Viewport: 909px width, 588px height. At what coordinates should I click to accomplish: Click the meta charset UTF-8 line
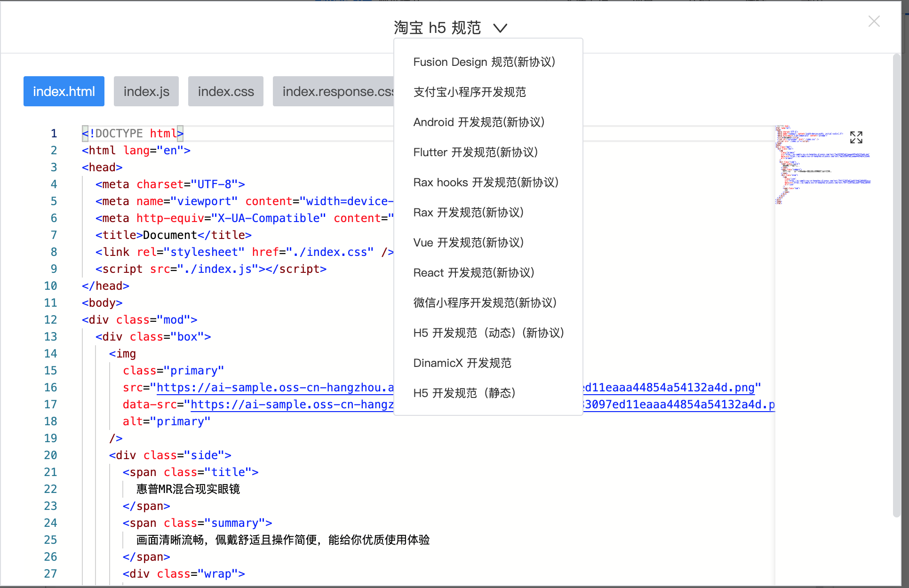(x=170, y=184)
